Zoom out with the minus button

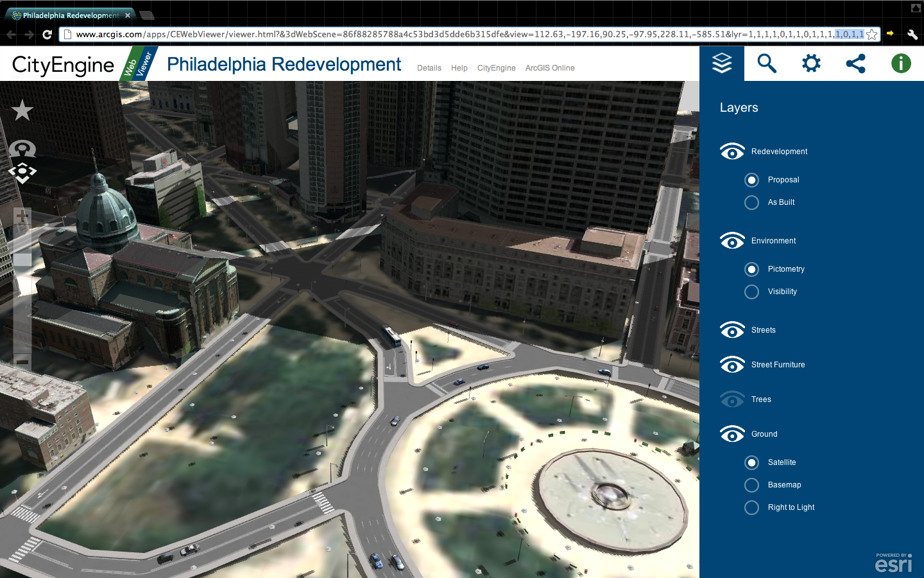pyautogui.click(x=22, y=362)
